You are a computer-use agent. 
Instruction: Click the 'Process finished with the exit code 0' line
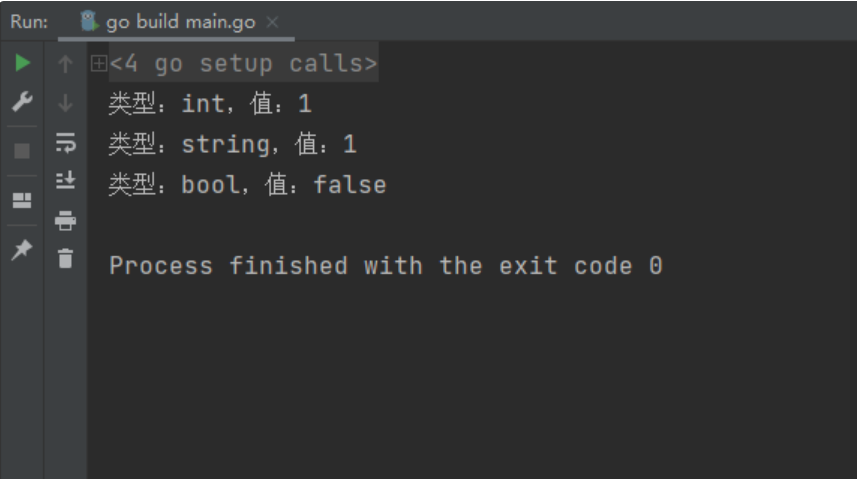[x=386, y=266]
